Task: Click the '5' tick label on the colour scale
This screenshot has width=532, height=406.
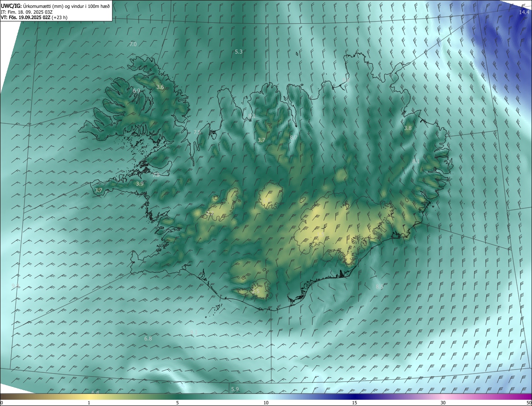Action: click(177, 403)
